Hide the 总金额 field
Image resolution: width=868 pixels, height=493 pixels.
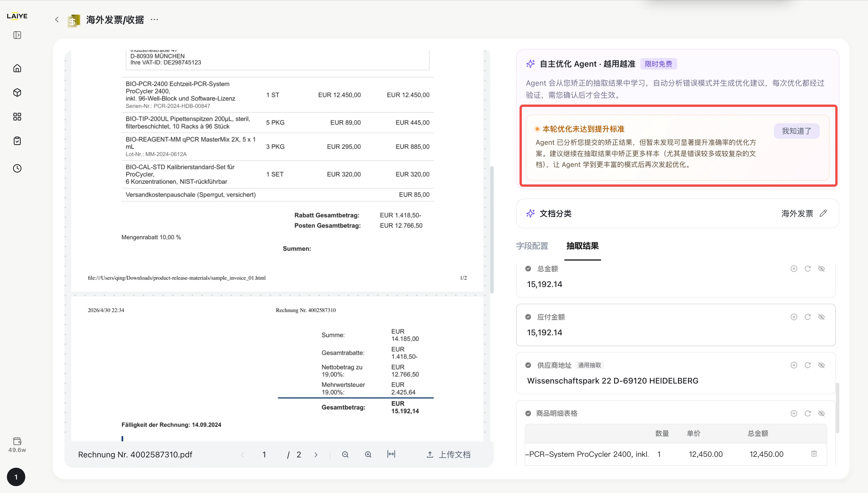821,269
